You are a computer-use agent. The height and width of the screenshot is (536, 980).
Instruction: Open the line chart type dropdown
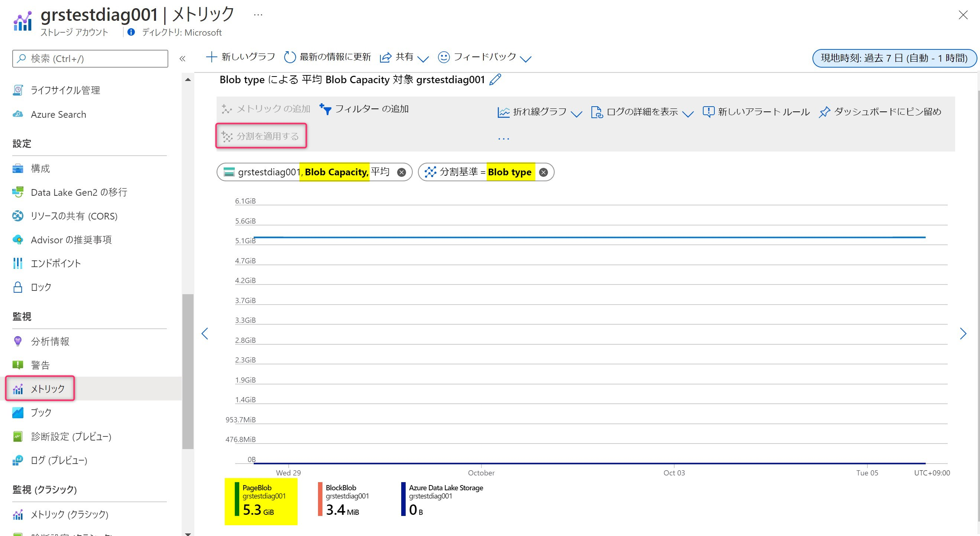(539, 112)
